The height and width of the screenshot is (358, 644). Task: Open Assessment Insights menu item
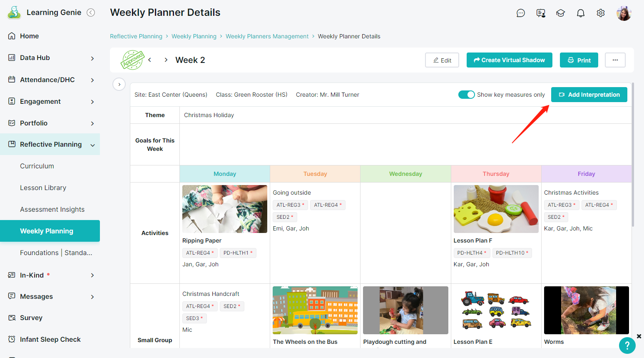click(52, 209)
